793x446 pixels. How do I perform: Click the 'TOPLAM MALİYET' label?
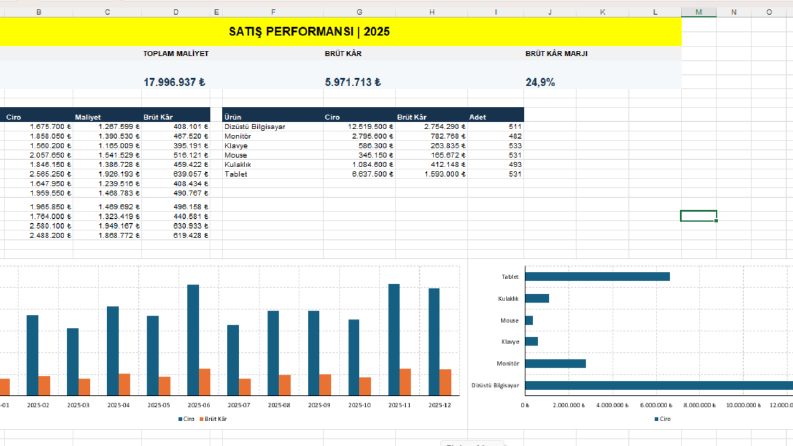(x=175, y=54)
